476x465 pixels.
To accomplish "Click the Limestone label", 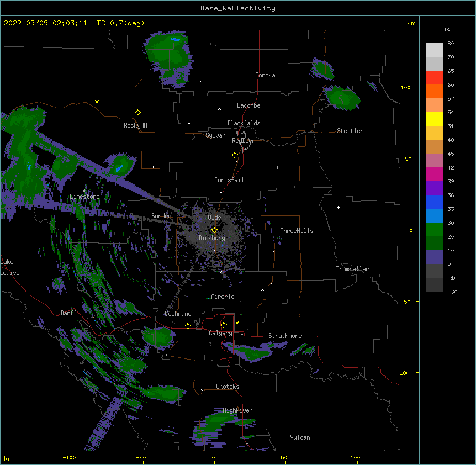I will tap(84, 197).
